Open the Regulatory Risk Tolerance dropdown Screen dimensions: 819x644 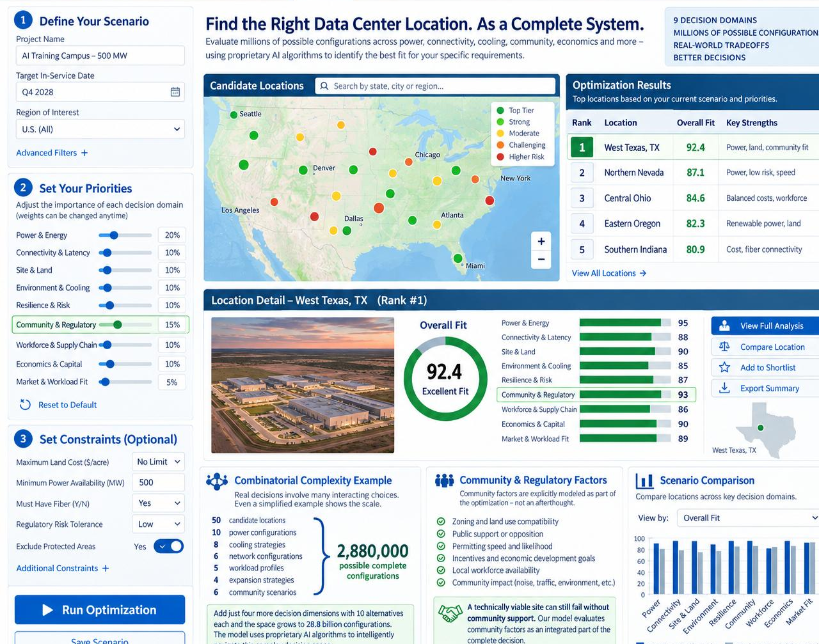(x=158, y=524)
